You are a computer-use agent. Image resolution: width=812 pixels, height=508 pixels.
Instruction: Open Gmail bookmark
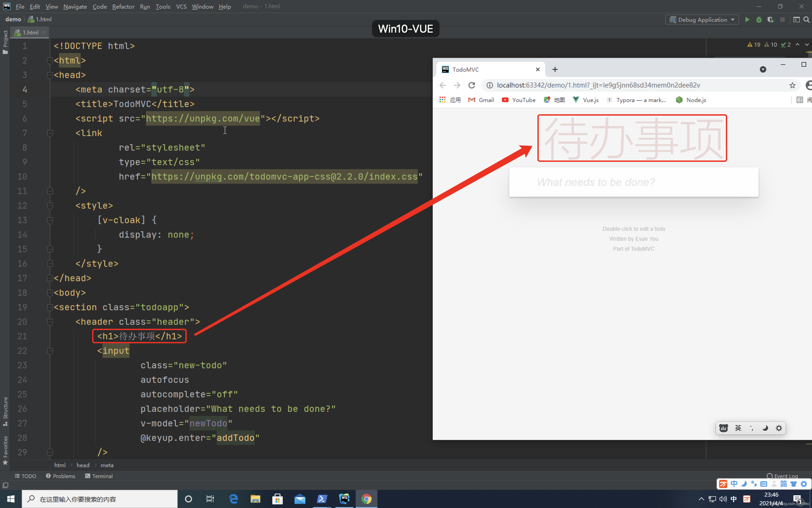click(x=481, y=100)
